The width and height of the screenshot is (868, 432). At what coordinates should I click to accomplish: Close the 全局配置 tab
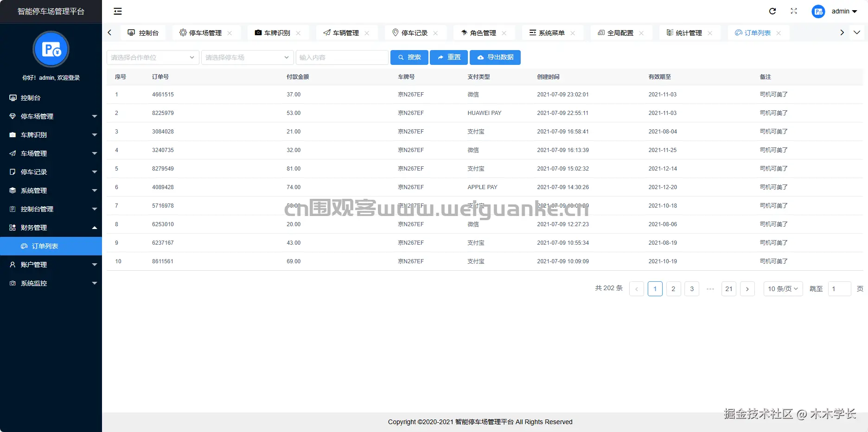[641, 33]
